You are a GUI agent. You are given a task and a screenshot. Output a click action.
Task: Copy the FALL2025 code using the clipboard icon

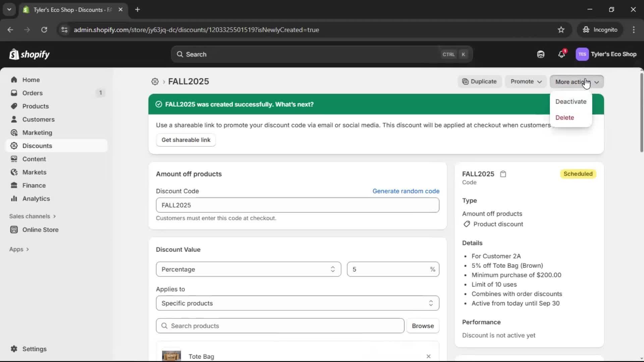pyautogui.click(x=503, y=174)
